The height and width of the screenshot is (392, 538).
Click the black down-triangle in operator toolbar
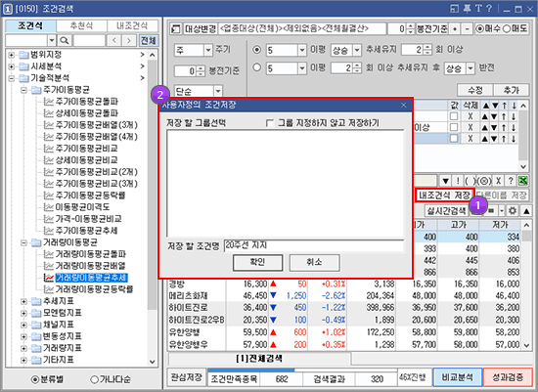tap(445, 181)
